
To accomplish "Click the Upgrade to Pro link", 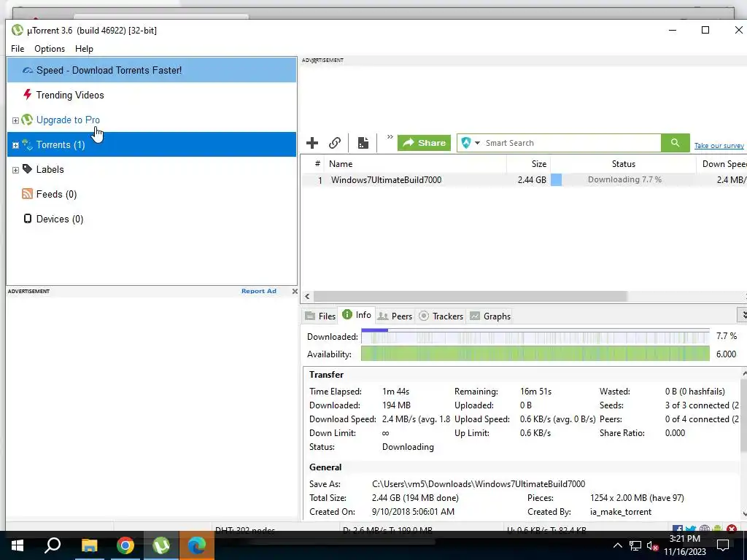I will (68, 120).
